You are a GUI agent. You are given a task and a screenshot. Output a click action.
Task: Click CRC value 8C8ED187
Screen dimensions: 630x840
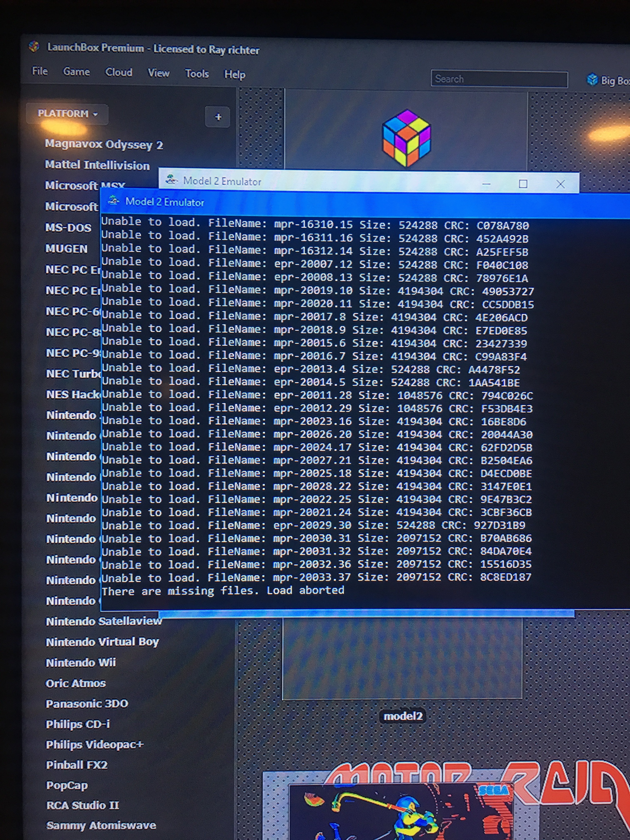coord(506,577)
